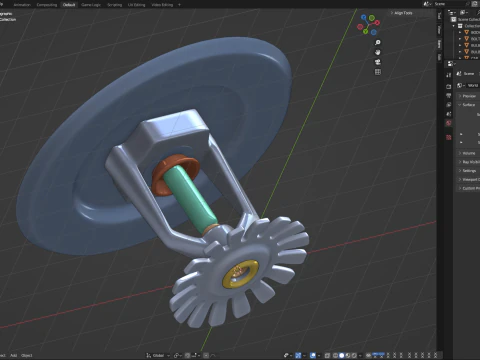Add a new workspace with plus button
480x360 pixels.
point(179,5)
